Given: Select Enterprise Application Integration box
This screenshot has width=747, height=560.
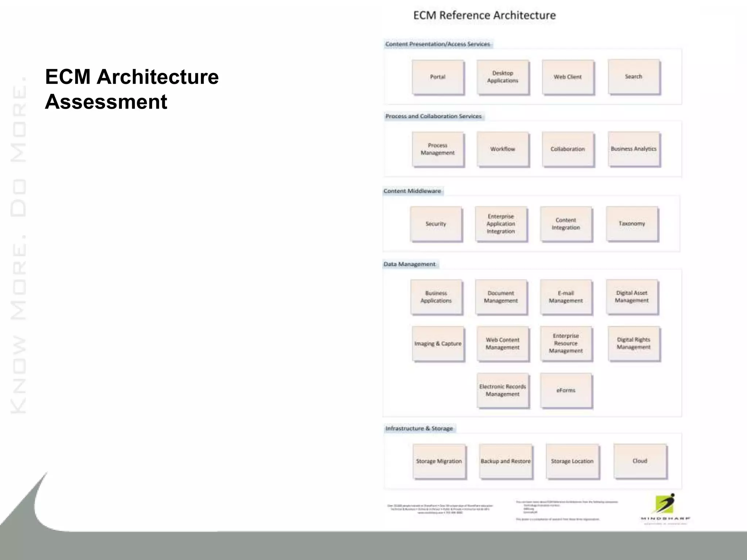Looking at the screenshot, I should coord(501,224).
